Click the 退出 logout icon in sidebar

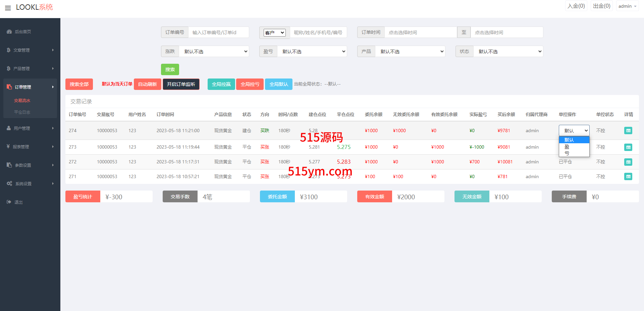[x=9, y=202]
